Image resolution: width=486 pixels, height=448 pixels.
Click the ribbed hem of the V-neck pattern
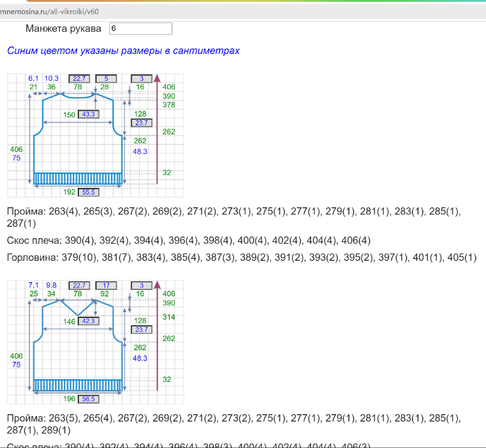(78, 385)
